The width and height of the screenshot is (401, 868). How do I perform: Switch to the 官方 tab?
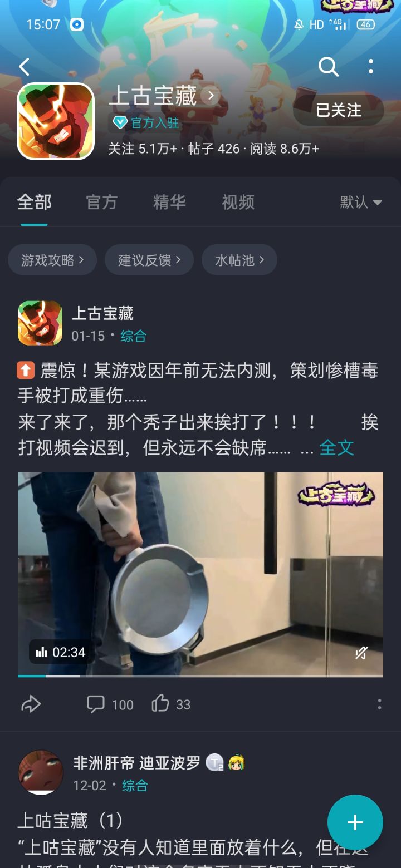point(101,202)
